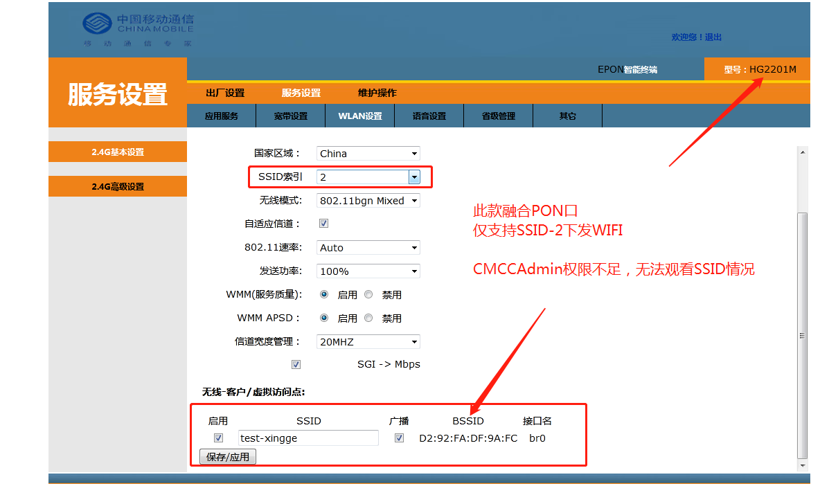Screen dimensions: 838x504
Task: Switch to the WLAN设置 tab
Action: 359,116
